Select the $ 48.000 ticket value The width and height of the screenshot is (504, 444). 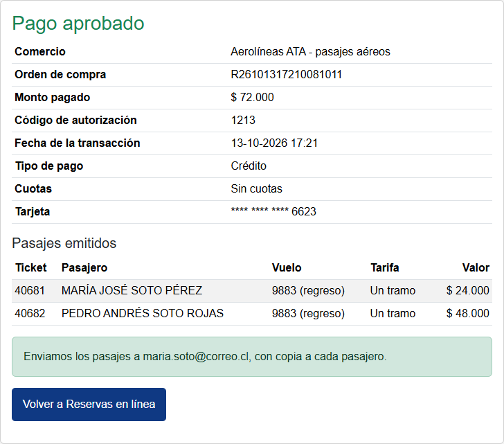(468, 313)
